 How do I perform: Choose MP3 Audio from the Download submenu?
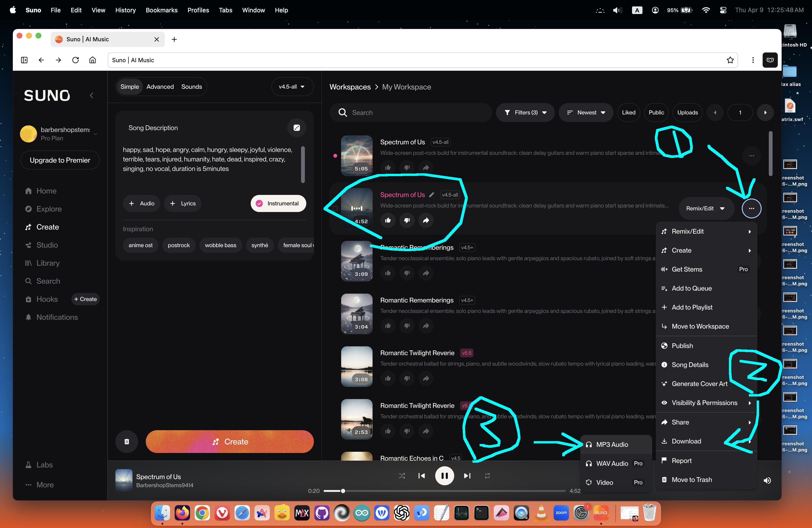click(x=612, y=444)
